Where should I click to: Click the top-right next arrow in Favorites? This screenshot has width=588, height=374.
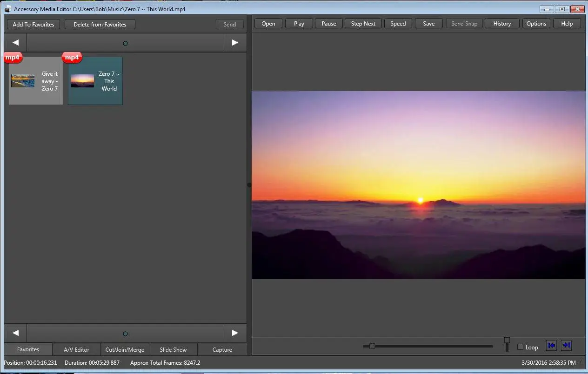[235, 43]
